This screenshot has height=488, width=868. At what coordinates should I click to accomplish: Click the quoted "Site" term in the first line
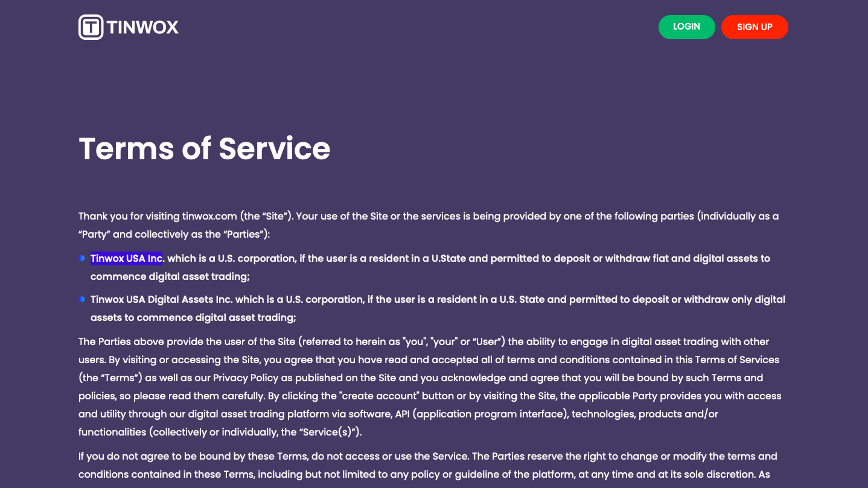[275, 216]
